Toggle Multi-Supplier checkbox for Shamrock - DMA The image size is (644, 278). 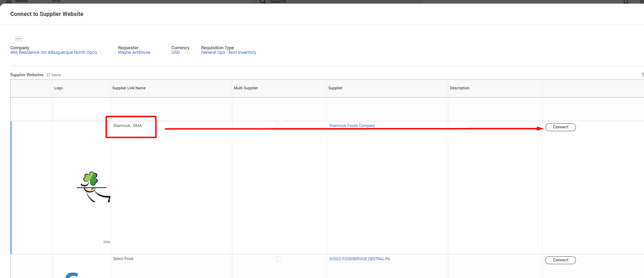[279, 126]
